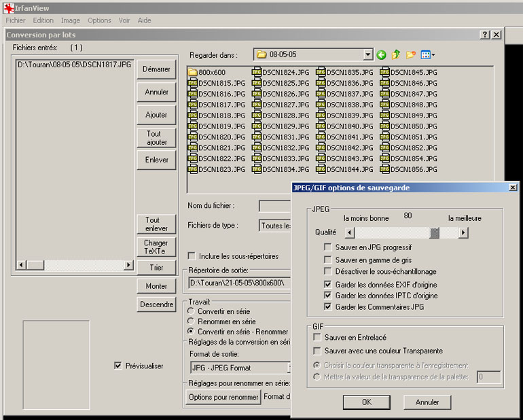Viewport: 523px width, 420px height.
Task: Click the IrfanView red logo icon in title bar
Action: 9,8
